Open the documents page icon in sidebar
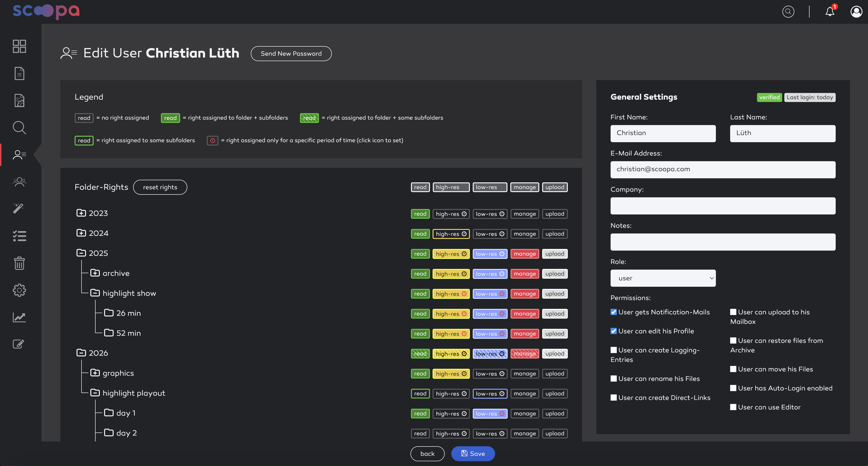This screenshot has height=466, width=868. tap(19, 73)
